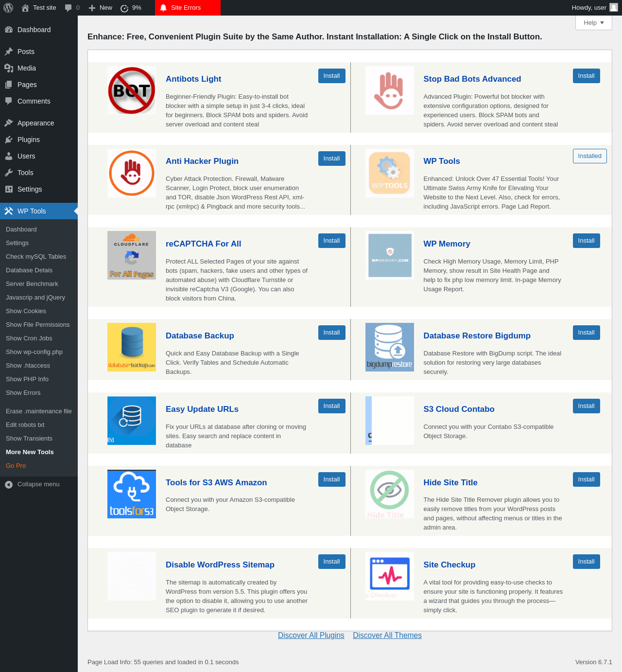Click the Bigdump restore logo
Screen dimensions: 622x672
pos(390,347)
